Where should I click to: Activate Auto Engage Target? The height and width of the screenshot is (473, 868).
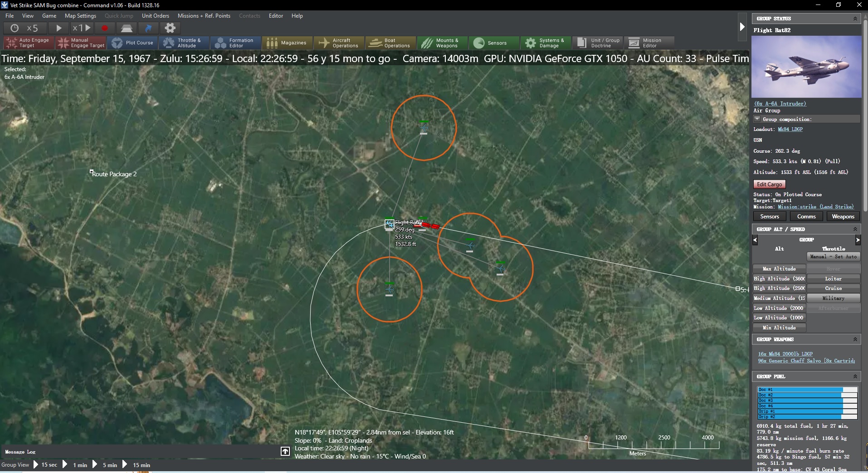click(x=29, y=43)
